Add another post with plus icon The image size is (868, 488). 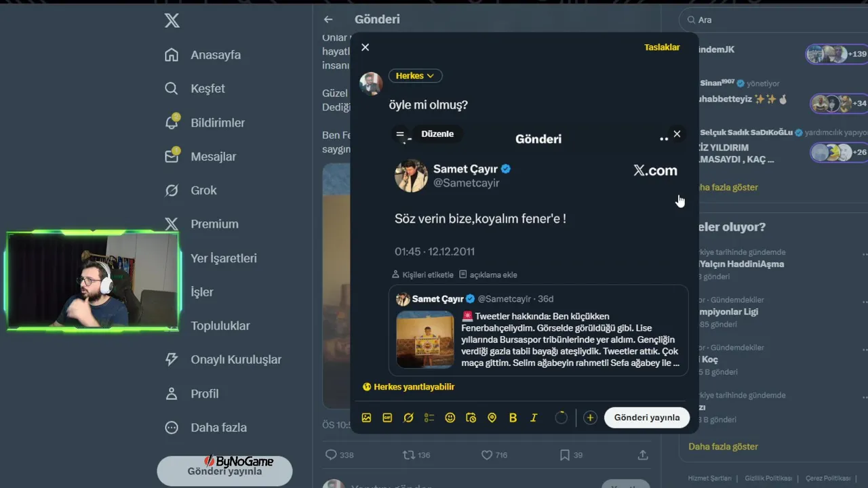coord(590,418)
